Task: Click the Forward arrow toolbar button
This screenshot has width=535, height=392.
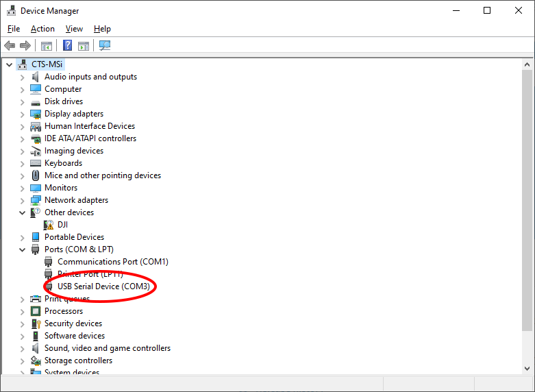Action: pyautogui.click(x=25, y=45)
